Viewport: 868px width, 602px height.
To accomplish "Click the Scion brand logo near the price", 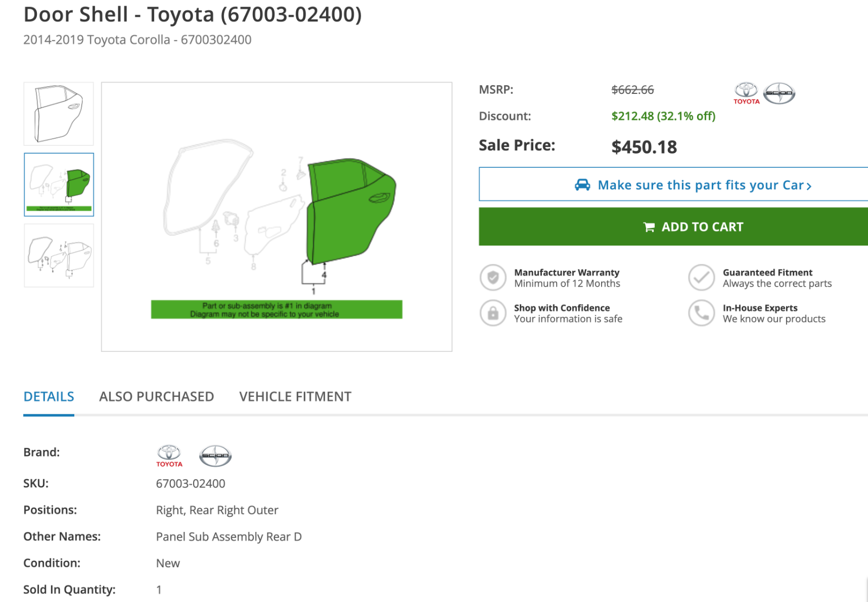I will pyautogui.click(x=779, y=92).
